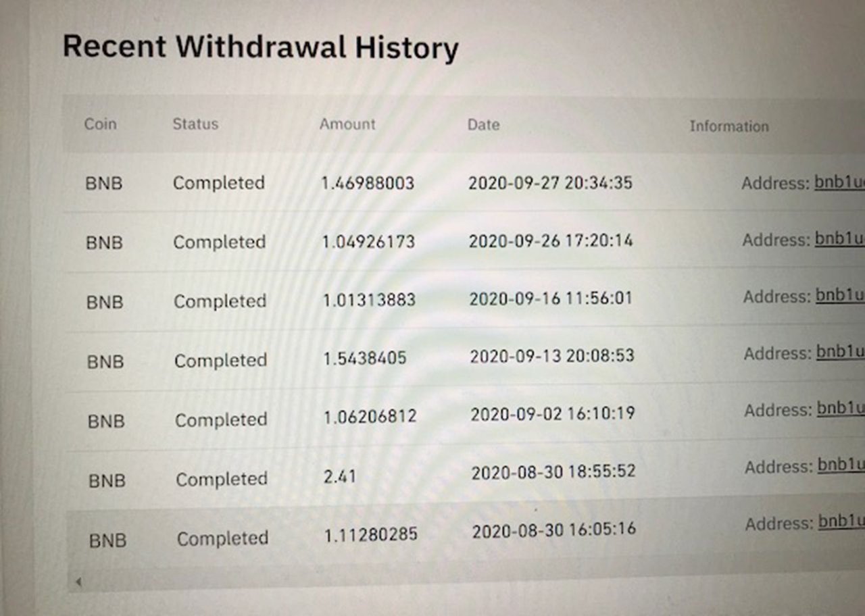
Task: Click the Amount column header
Action: pos(347,124)
